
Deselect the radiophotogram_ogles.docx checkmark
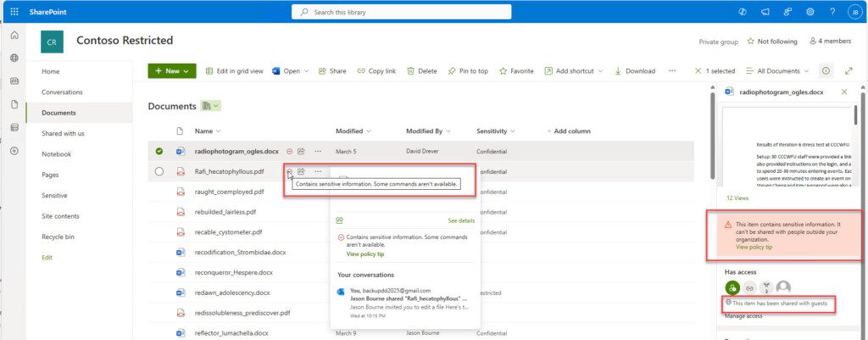159,151
